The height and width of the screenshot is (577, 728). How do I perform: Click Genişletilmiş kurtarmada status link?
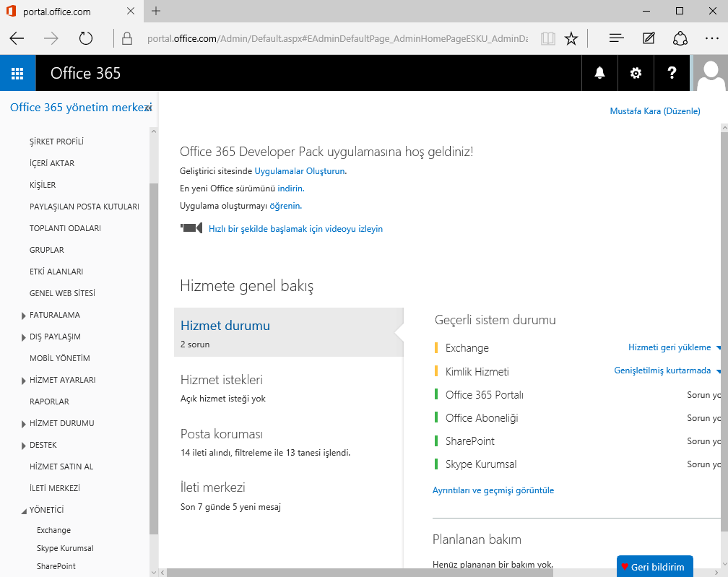click(x=662, y=370)
